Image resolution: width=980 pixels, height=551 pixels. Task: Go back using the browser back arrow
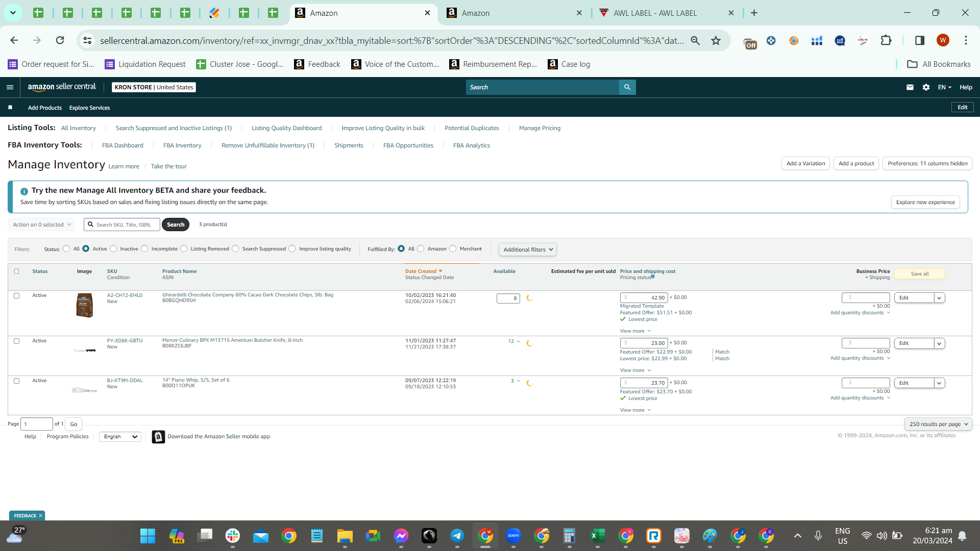[14, 40]
